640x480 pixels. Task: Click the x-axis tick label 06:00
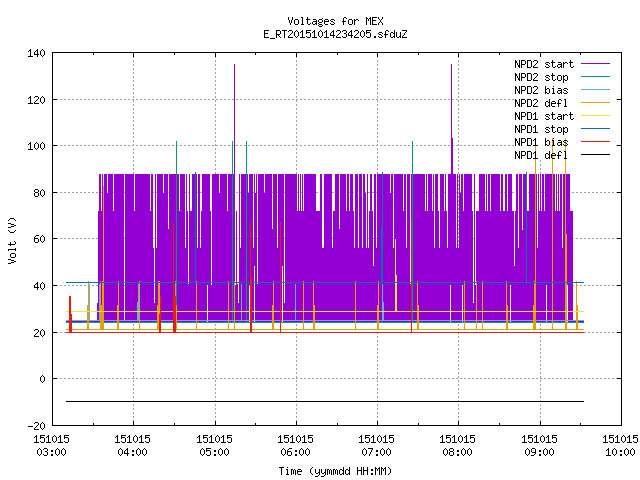point(295,452)
